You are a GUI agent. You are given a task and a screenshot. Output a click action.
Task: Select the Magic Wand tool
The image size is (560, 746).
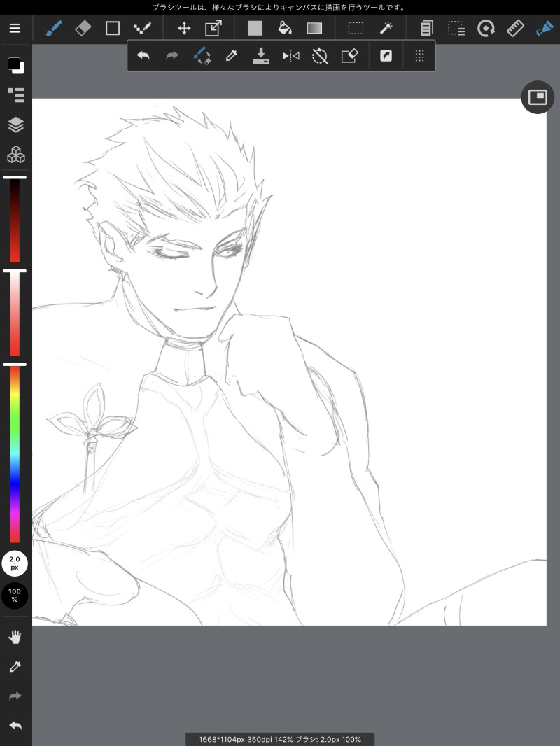click(386, 29)
